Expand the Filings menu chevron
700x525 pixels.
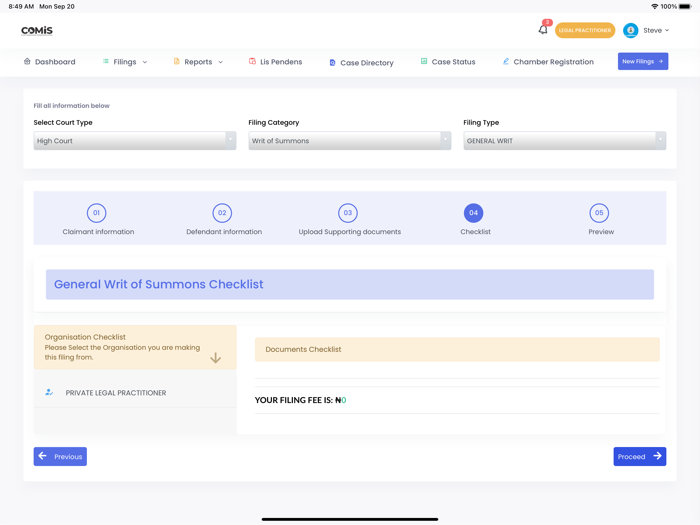tap(145, 62)
